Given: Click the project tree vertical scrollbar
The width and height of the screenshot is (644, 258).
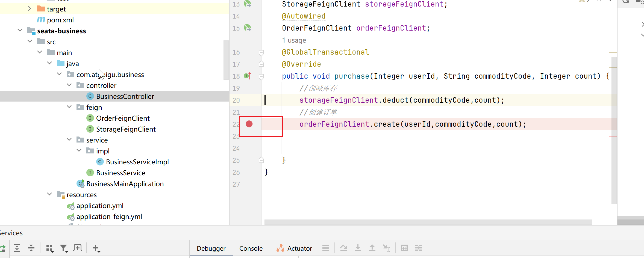Looking at the screenshot, I should click(226, 60).
